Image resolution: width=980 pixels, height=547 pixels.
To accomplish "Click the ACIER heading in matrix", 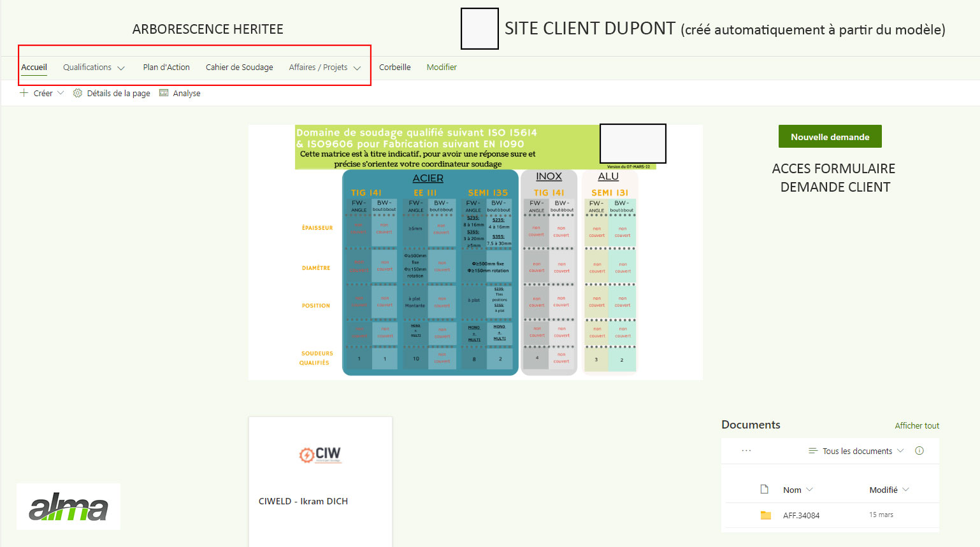I will point(428,178).
